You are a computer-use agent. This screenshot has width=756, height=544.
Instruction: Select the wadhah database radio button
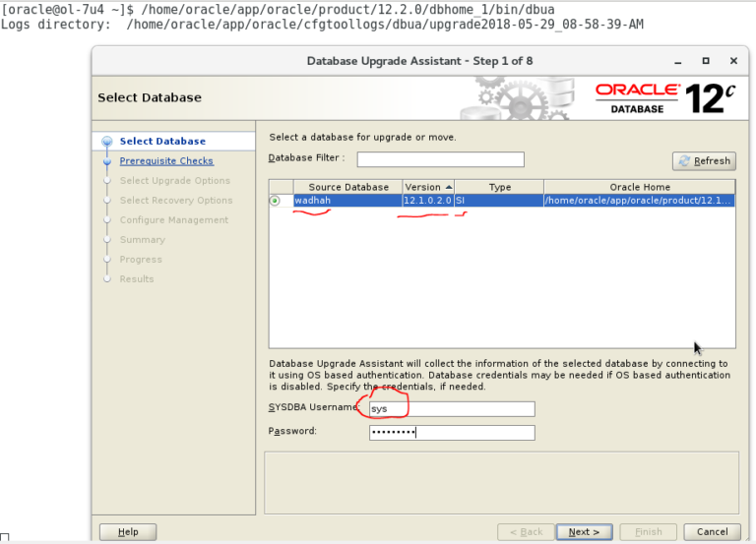(275, 201)
